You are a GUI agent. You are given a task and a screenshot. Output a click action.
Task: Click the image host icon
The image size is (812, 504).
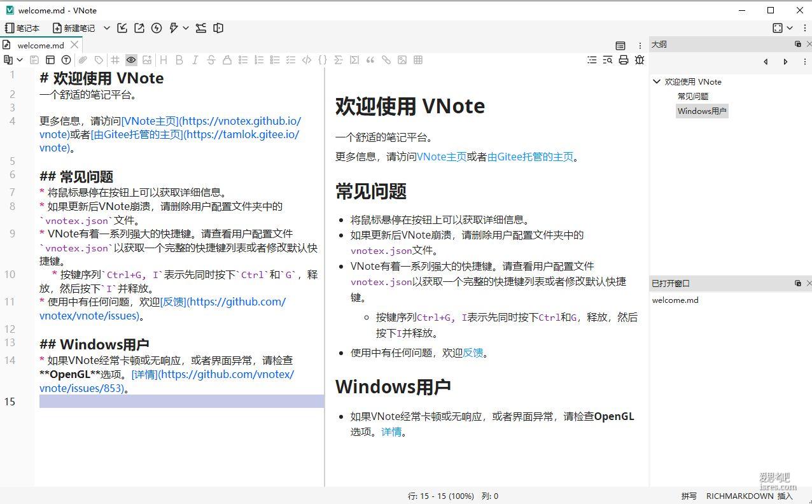[x=147, y=60]
